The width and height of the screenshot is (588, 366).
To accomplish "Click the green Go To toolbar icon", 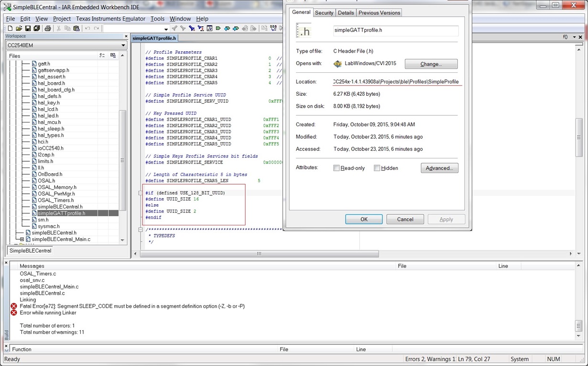I will (218, 29).
